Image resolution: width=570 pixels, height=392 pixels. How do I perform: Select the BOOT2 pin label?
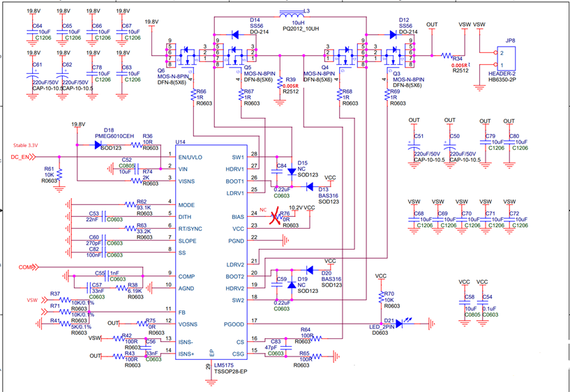(235, 276)
